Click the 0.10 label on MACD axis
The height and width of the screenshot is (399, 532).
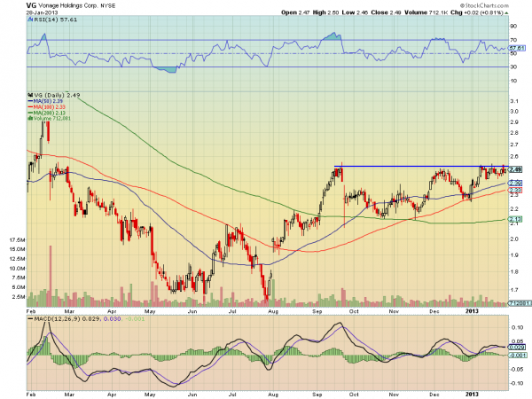(518, 327)
